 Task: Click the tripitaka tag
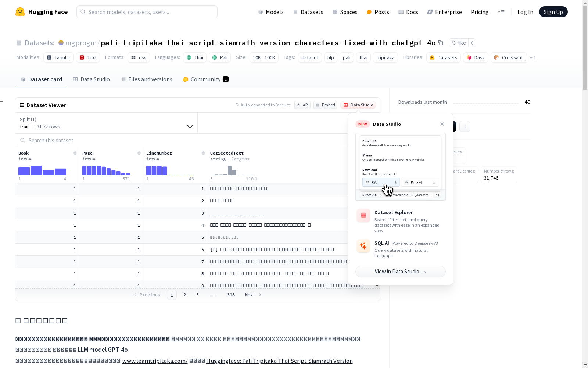click(386, 57)
